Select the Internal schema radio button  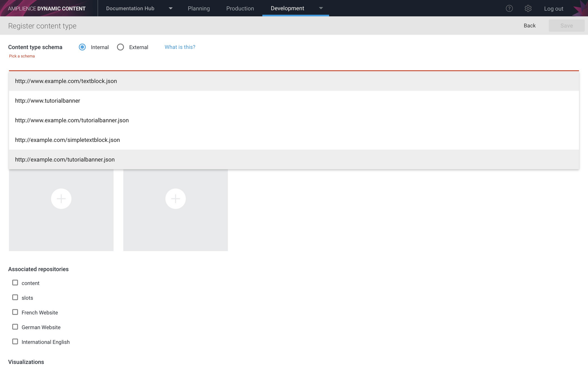tap(82, 47)
